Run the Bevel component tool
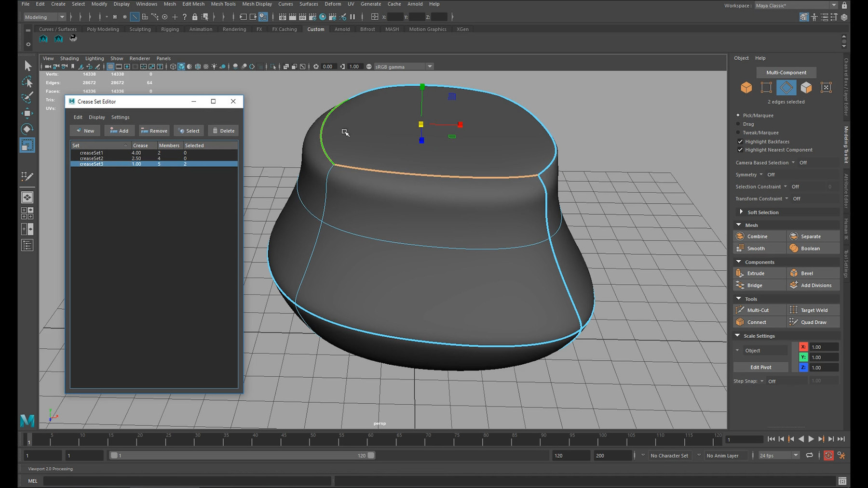The height and width of the screenshot is (488, 868). coord(814,273)
